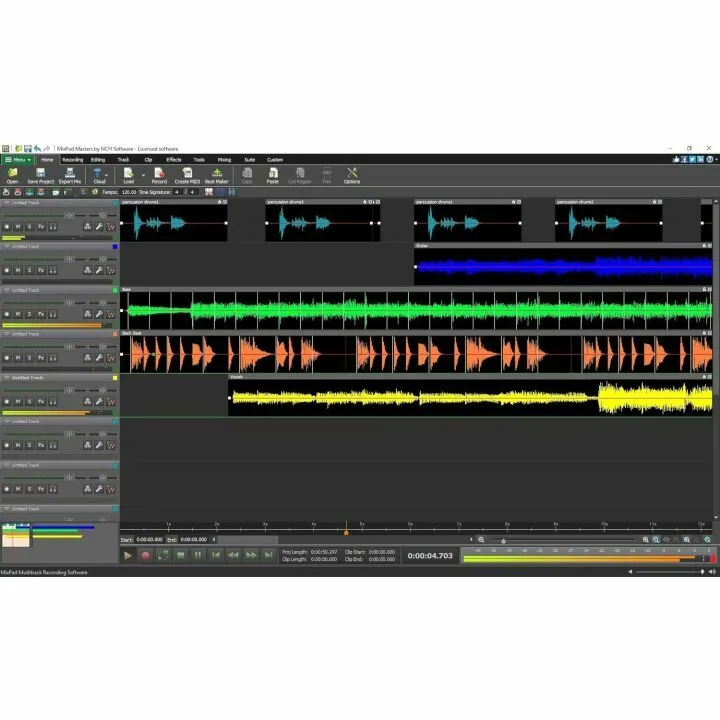Open a project with the Open toolbar icon
This screenshot has width=720, height=720.
tap(12, 175)
